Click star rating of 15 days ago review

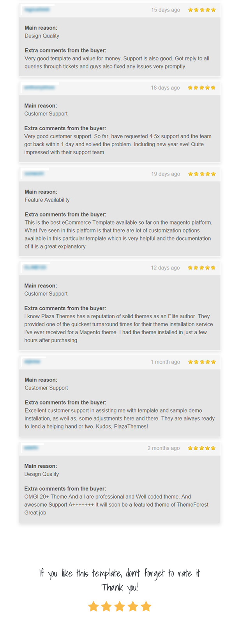point(202,10)
